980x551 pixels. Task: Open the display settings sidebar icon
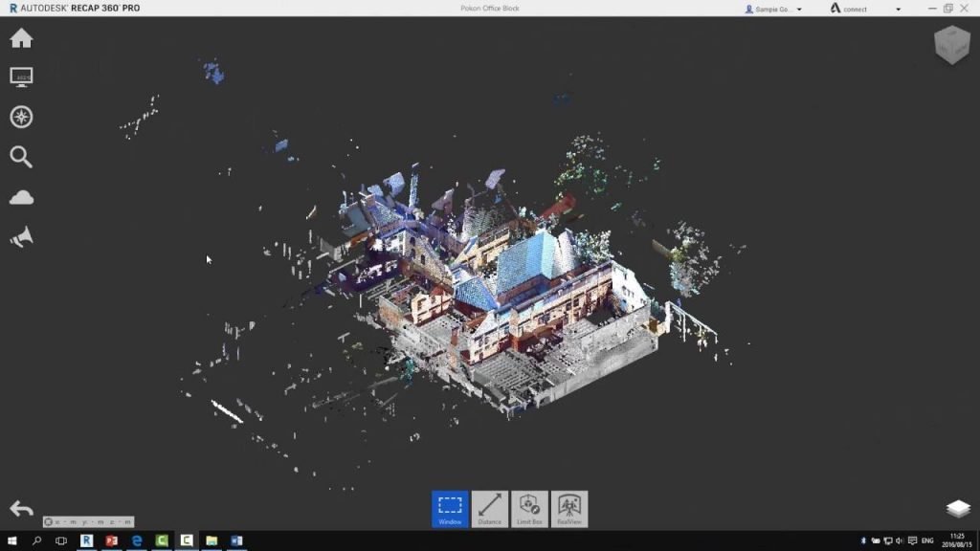click(x=21, y=77)
